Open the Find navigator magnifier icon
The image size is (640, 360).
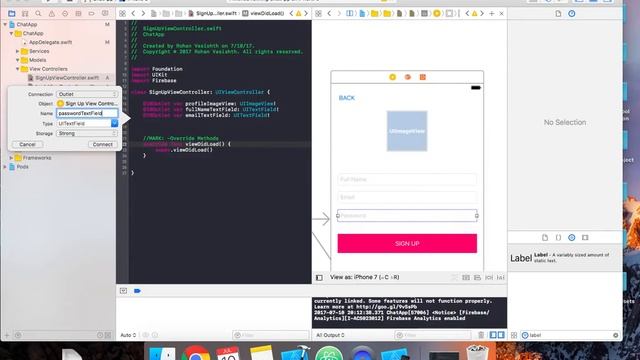(x=38, y=13)
